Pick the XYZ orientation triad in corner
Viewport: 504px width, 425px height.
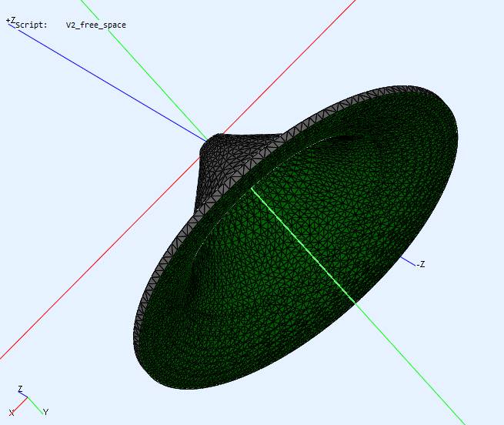tap(28, 400)
